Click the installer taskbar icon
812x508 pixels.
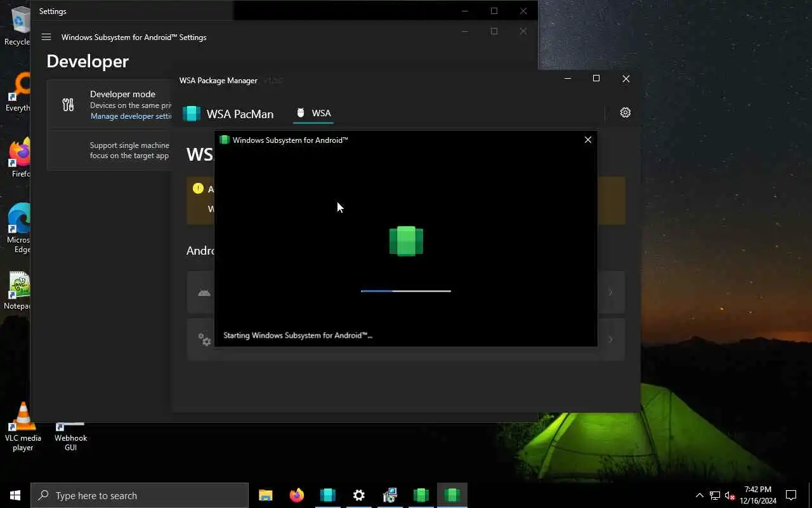(x=390, y=495)
